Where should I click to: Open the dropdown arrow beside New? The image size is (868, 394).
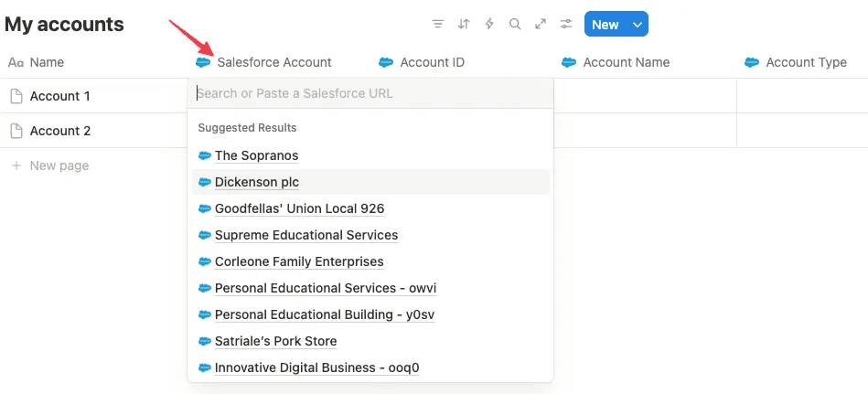(638, 25)
